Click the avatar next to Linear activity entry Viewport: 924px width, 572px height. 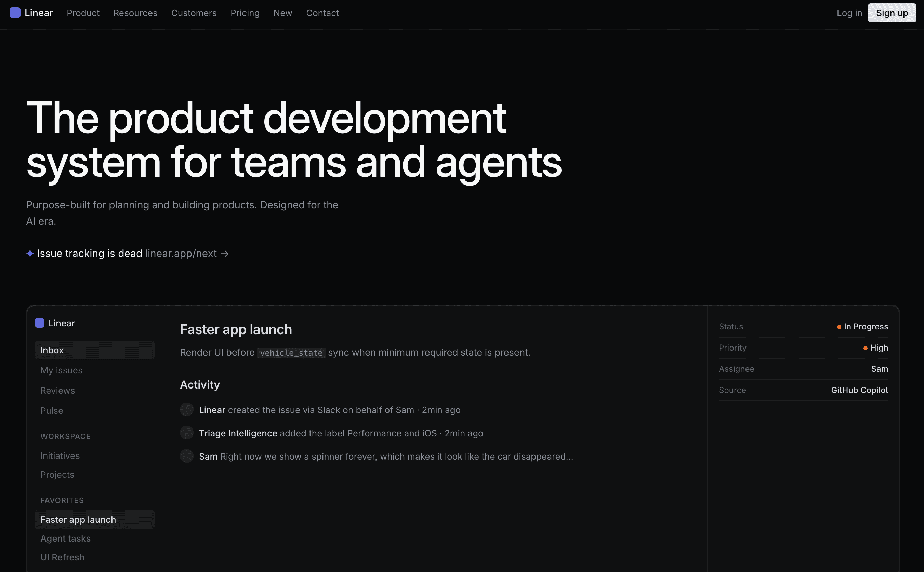[x=187, y=410]
